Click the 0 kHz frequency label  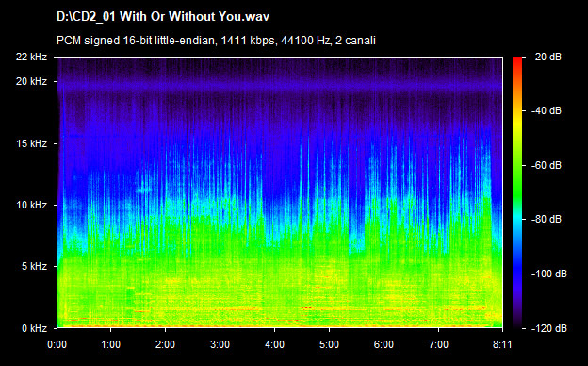(x=34, y=328)
